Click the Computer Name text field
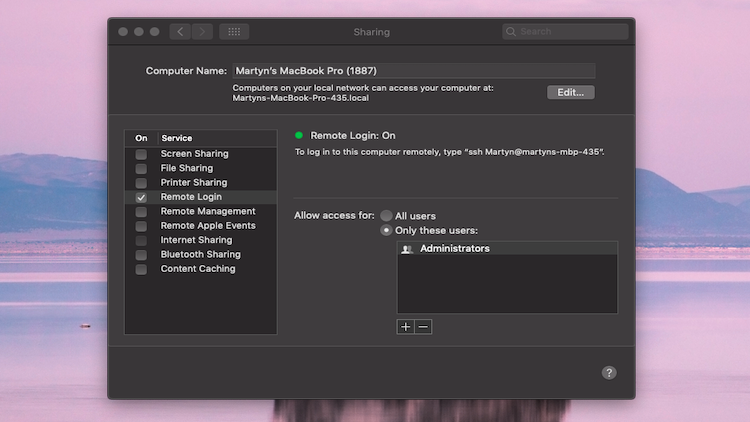 pos(413,71)
